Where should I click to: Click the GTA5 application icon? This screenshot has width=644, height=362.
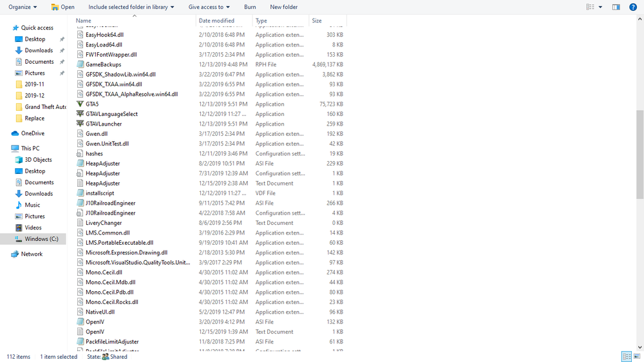click(x=80, y=104)
